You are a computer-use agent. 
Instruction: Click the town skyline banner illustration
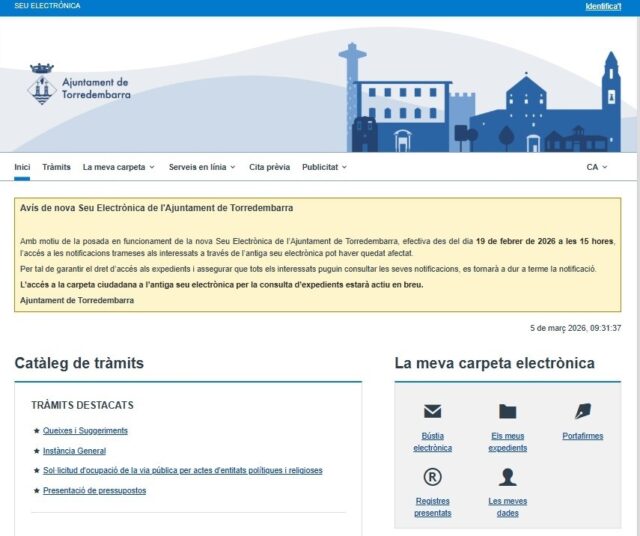click(x=480, y=100)
